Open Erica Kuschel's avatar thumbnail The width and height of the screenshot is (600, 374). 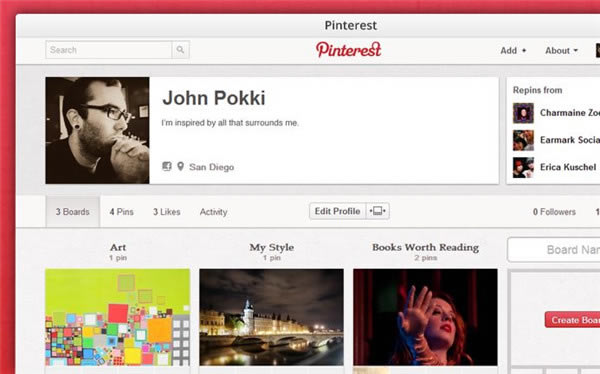point(523,167)
